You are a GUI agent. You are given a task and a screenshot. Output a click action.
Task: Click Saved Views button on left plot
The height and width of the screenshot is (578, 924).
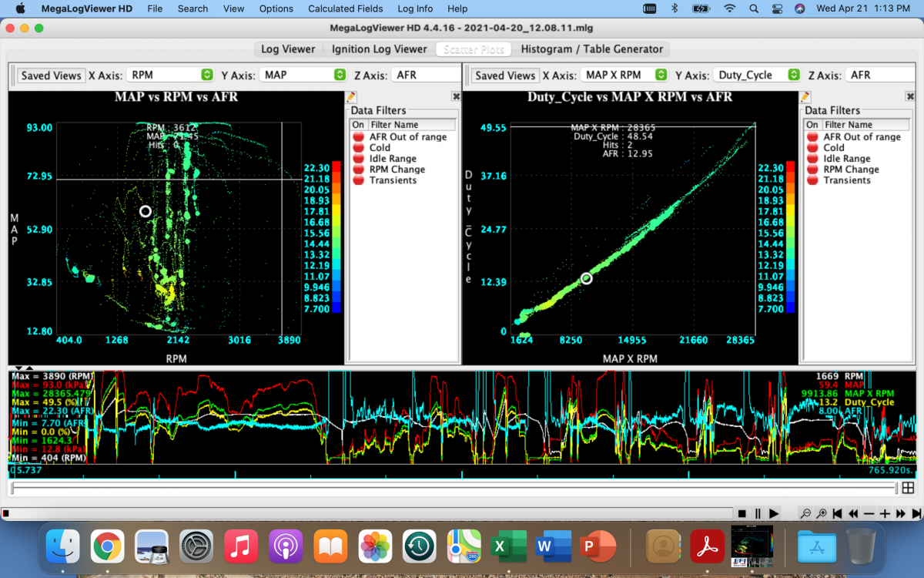click(51, 76)
